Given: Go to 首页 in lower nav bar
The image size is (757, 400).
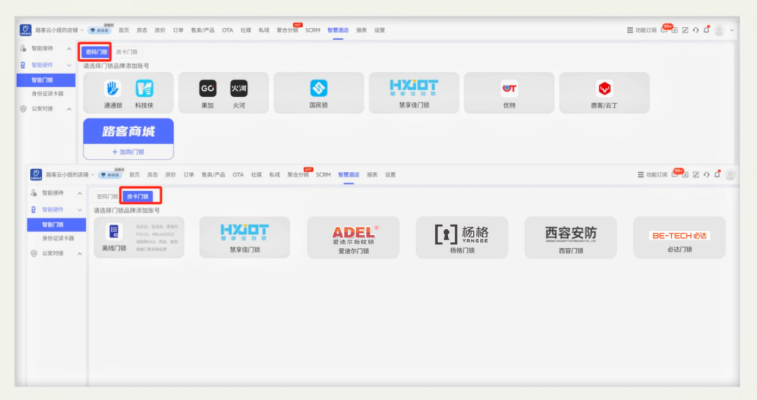Looking at the screenshot, I should coord(135,175).
